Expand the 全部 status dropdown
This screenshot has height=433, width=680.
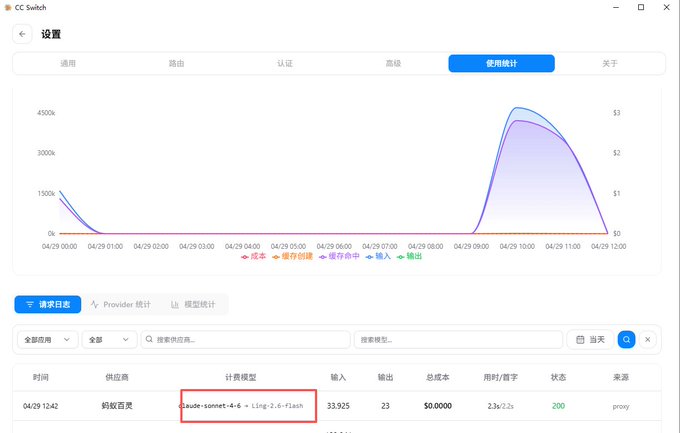coord(109,340)
